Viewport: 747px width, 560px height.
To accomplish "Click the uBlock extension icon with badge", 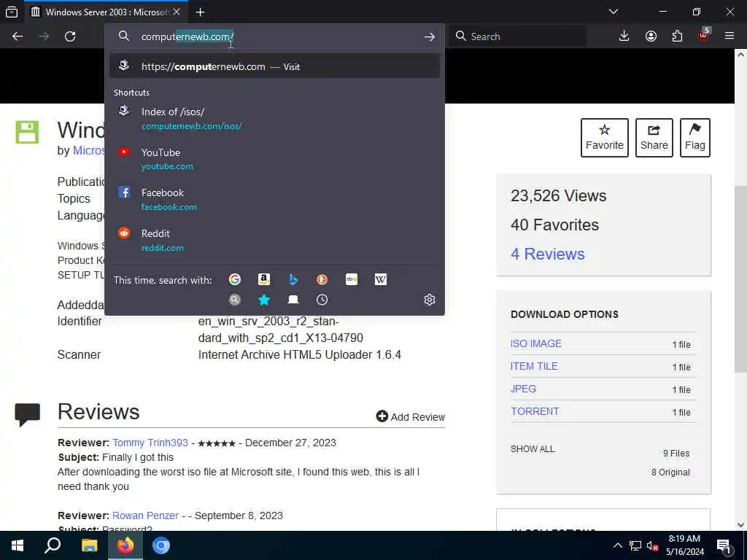I will (704, 35).
